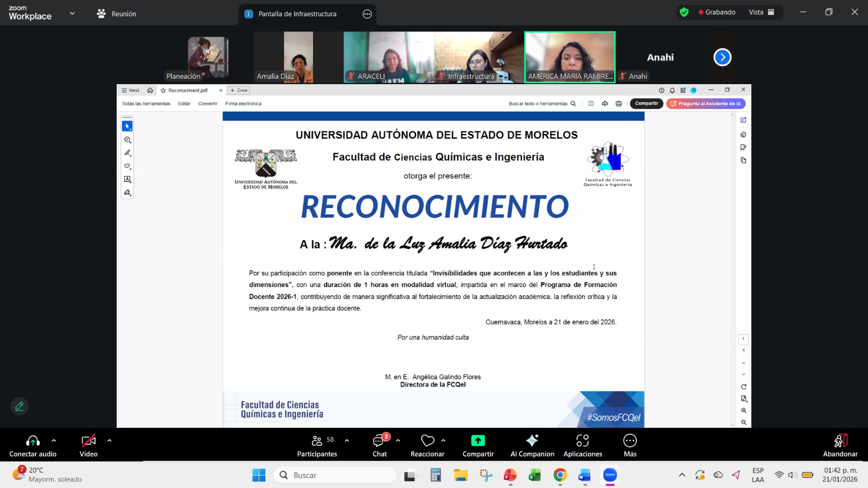Toggle Vídeo camera on
Image resolution: width=868 pixels, height=488 pixels.
[88, 441]
